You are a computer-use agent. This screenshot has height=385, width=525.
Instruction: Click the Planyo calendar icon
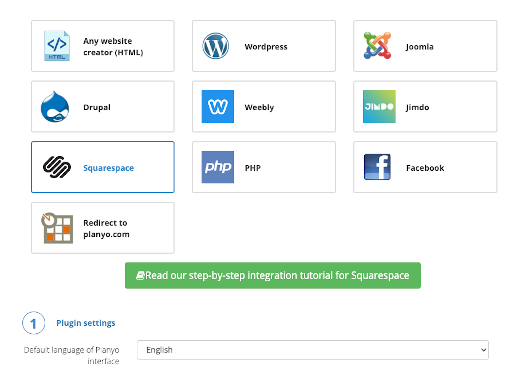point(57,228)
